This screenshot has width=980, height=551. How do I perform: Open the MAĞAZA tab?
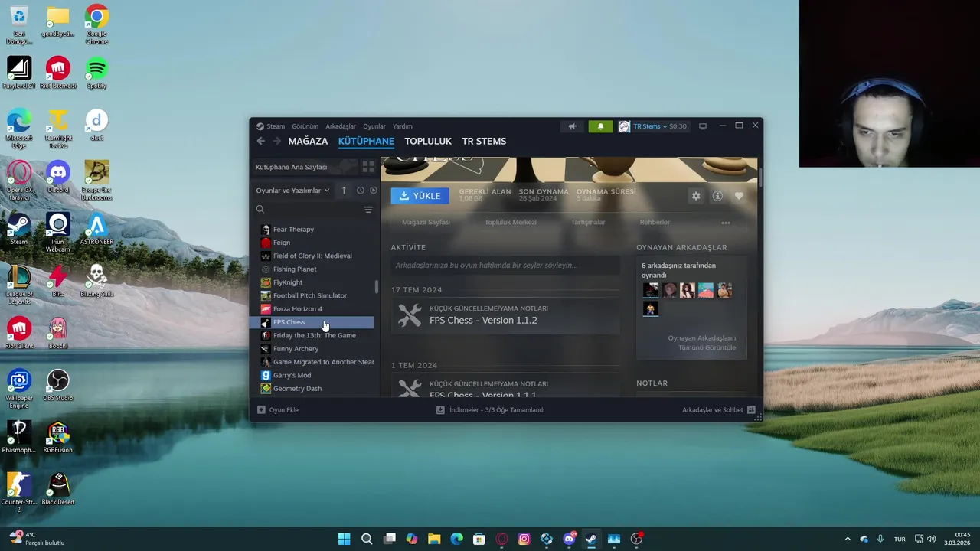click(x=308, y=141)
